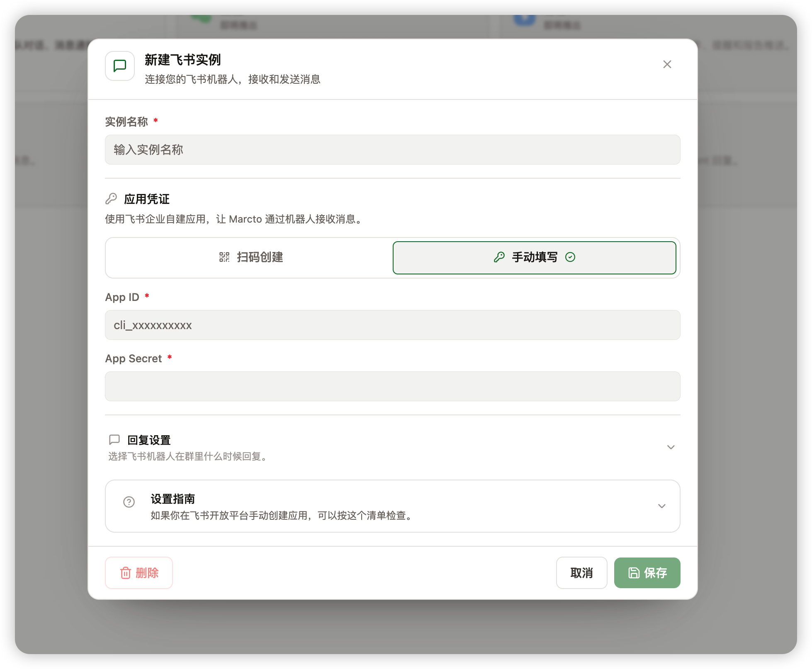Focus the App Secret input field
The height and width of the screenshot is (669, 812).
coord(392,386)
